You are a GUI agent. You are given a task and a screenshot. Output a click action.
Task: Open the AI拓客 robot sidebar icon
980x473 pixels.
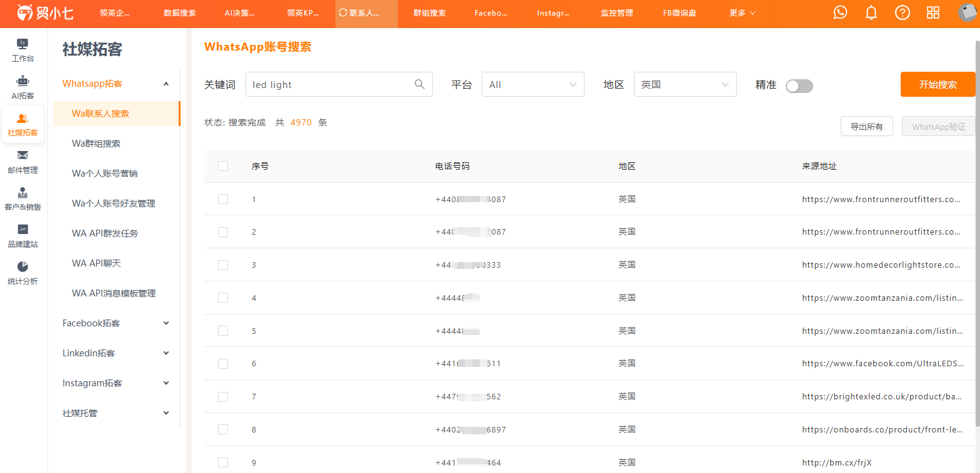(x=22, y=87)
